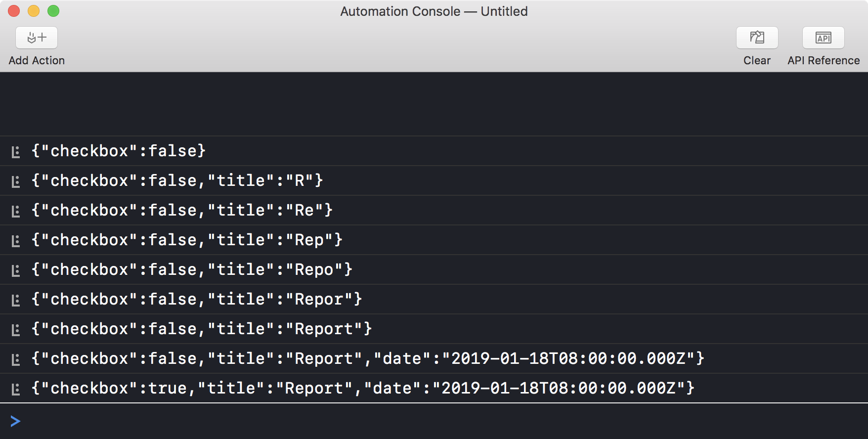868x439 pixels.
Task: Click the Clear console icon
Action: (757, 38)
